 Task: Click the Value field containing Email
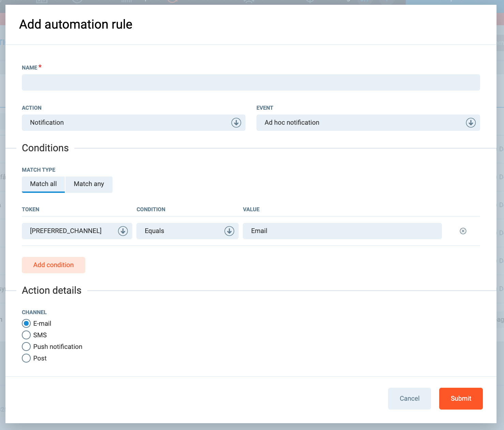[342, 231]
